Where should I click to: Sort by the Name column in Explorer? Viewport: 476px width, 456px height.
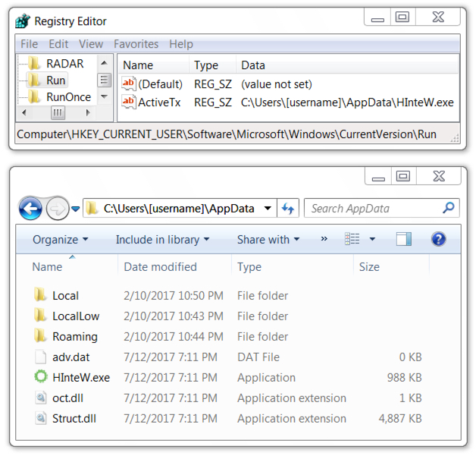47,267
